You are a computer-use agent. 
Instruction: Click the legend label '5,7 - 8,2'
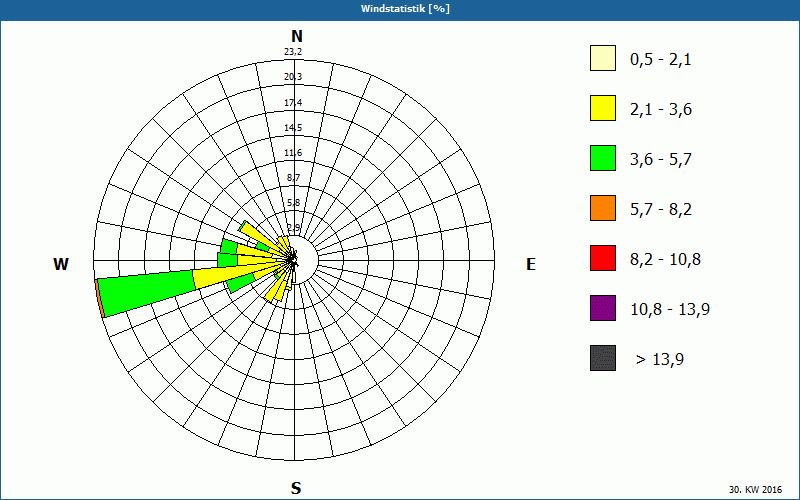[x=661, y=210]
